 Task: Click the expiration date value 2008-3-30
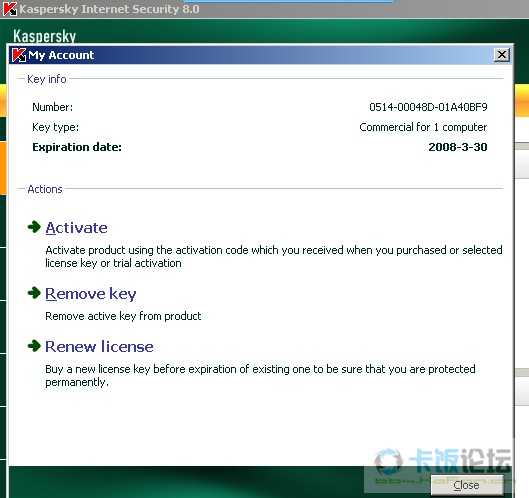(458, 147)
